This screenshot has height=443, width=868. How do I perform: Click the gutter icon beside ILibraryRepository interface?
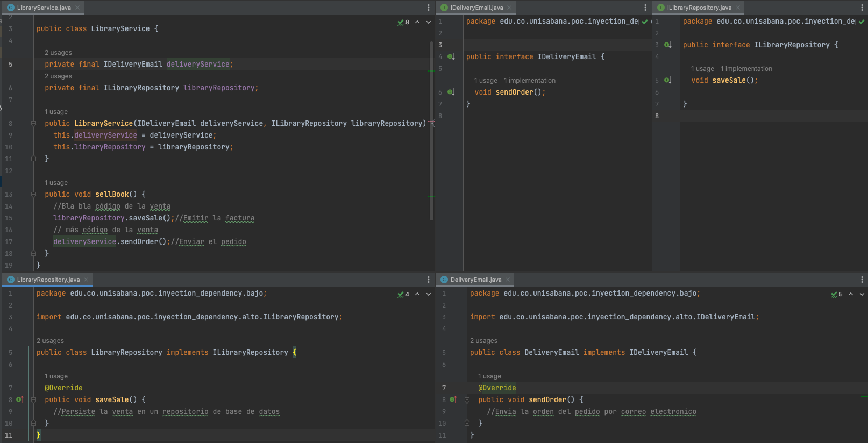(x=668, y=45)
